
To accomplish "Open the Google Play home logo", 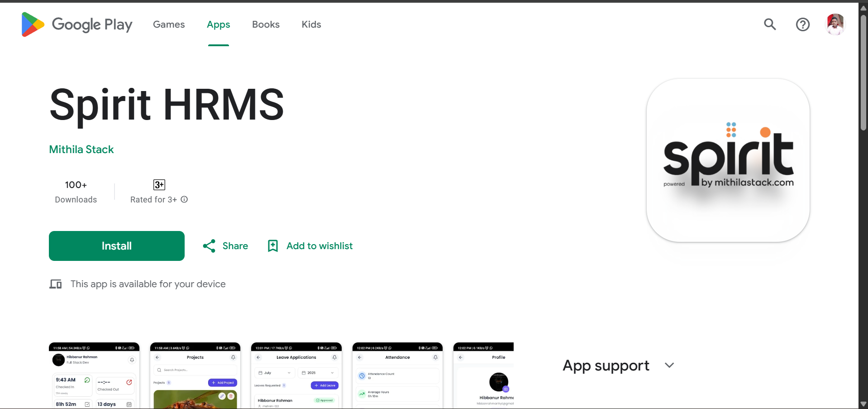I will click(77, 24).
